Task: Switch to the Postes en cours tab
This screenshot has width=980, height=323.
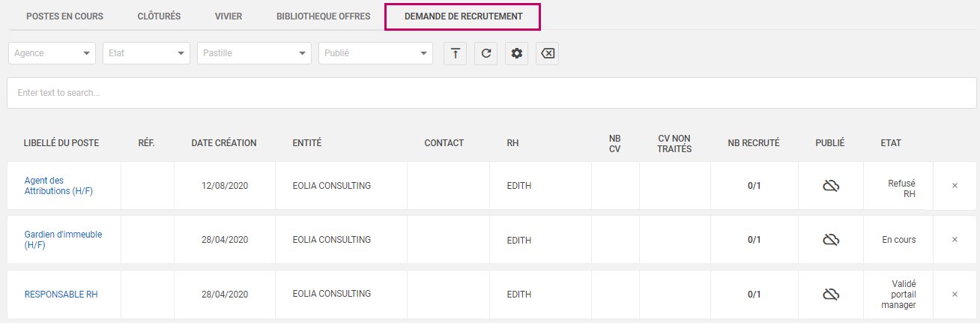Action: [x=64, y=16]
